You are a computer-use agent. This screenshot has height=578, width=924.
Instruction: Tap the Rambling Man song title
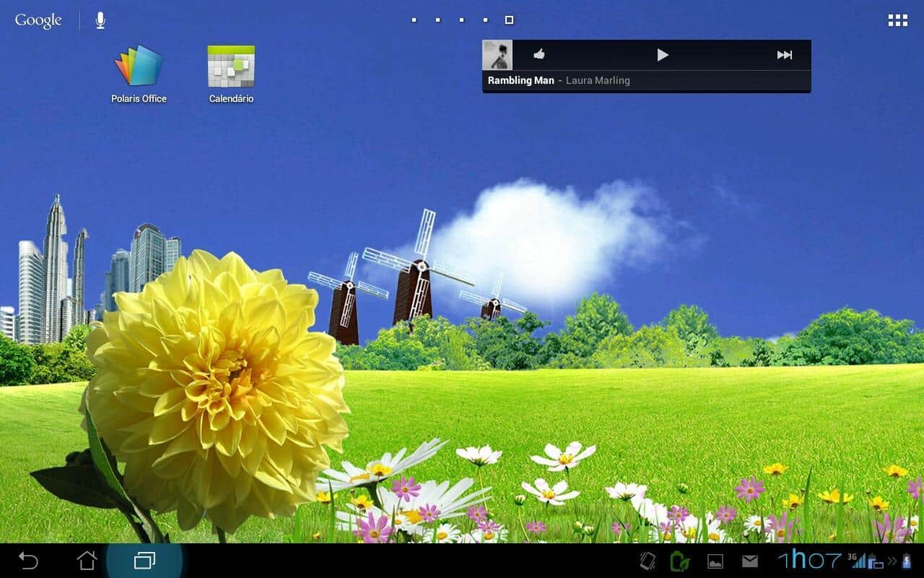(x=520, y=81)
